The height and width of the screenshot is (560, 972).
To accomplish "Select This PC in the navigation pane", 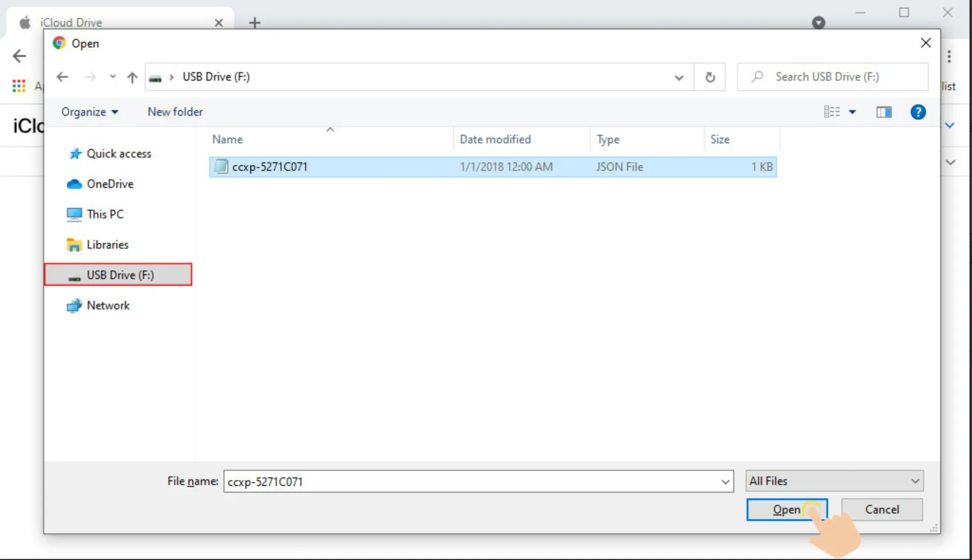I will tap(105, 214).
